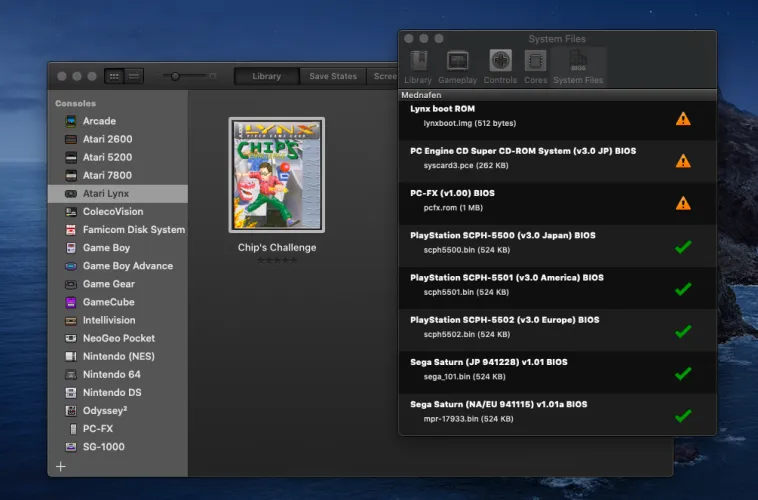Rate Chip's Challenge using the stars
Screen dimensions: 758x500
pyautogui.click(x=276, y=260)
